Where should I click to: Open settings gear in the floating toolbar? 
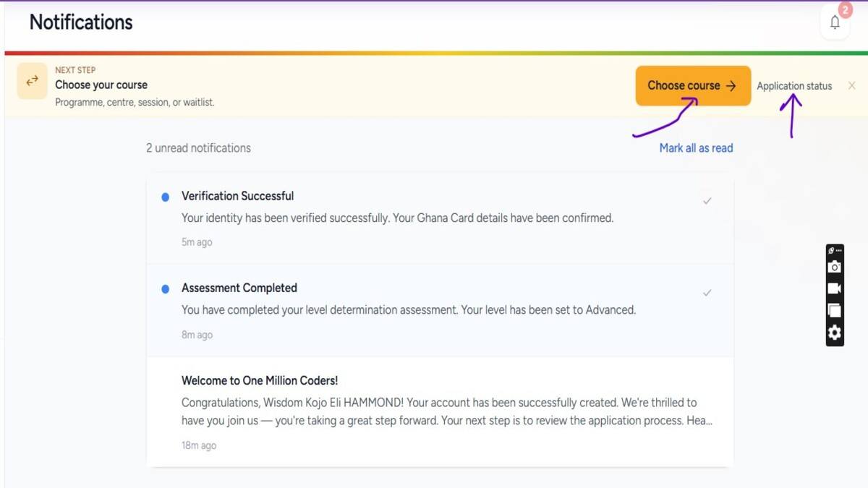pos(835,333)
